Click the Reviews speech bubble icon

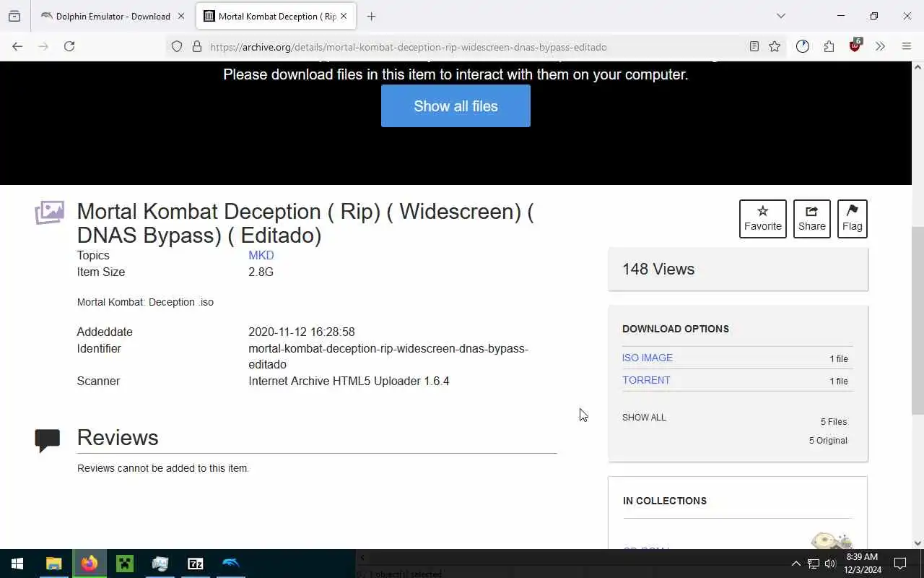(48, 440)
